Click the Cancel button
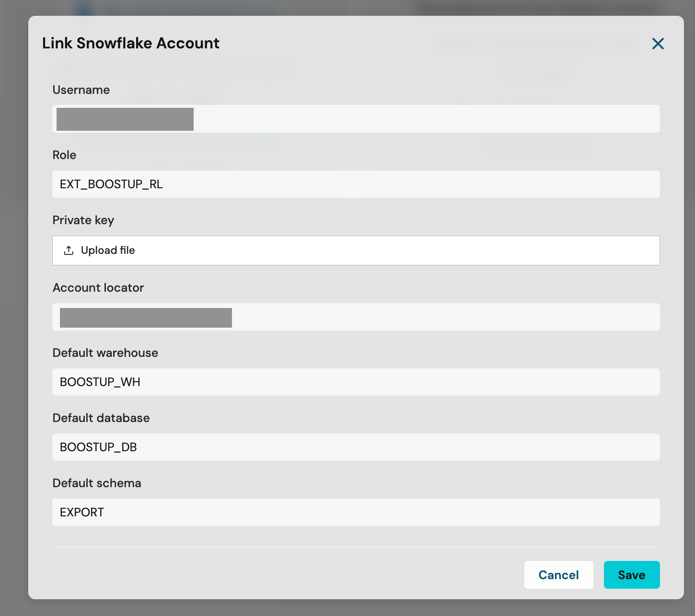The image size is (695, 616). (x=558, y=575)
